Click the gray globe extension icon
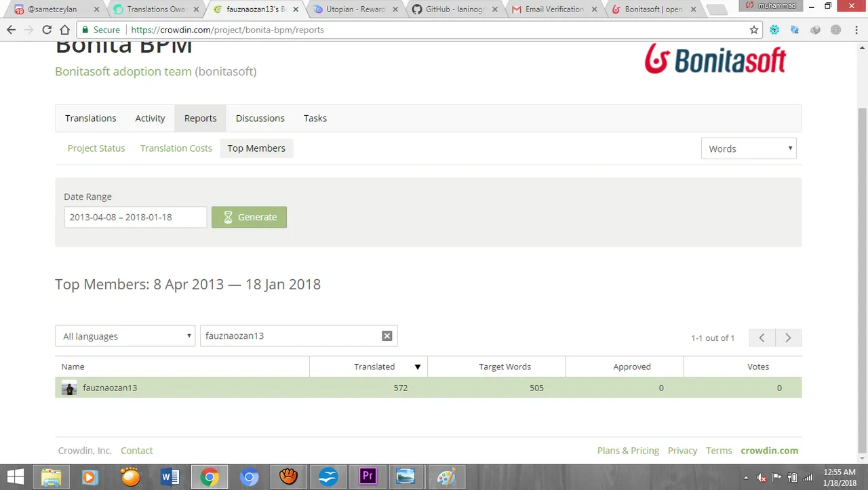This screenshot has width=868, height=490. [835, 30]
